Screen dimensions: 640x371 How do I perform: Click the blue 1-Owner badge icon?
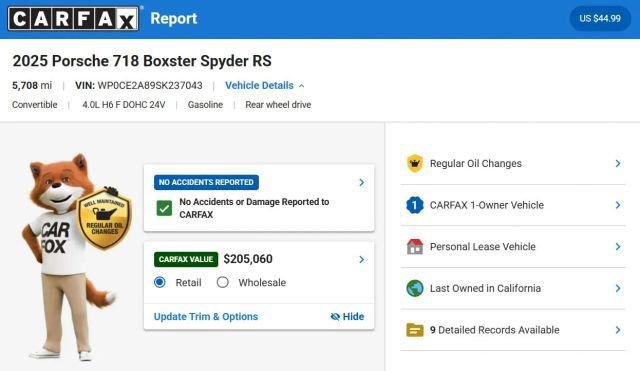coord(415,205)
